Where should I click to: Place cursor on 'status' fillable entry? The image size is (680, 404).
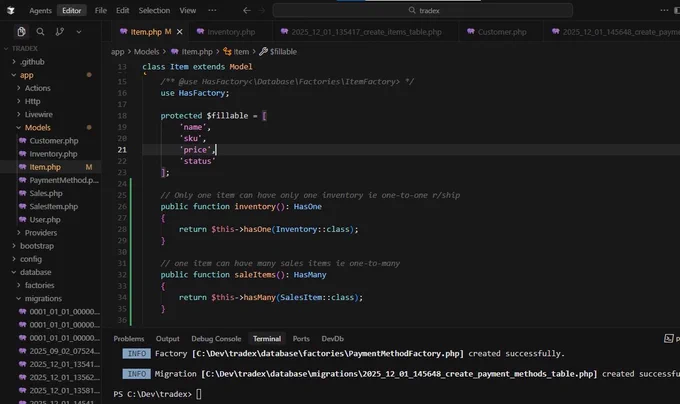pyautogui.click(x=197, y=161)
